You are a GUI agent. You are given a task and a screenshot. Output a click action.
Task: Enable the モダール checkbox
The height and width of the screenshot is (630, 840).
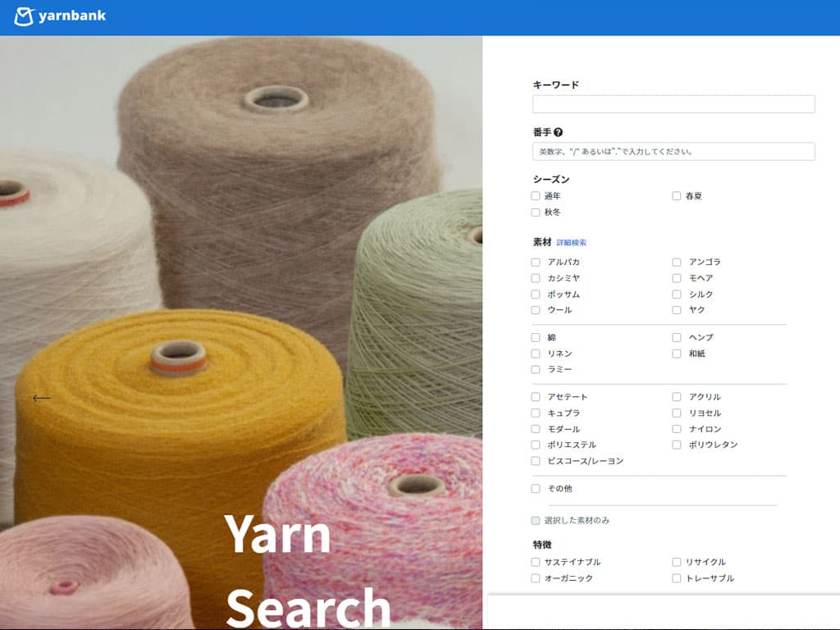point(535,429)
